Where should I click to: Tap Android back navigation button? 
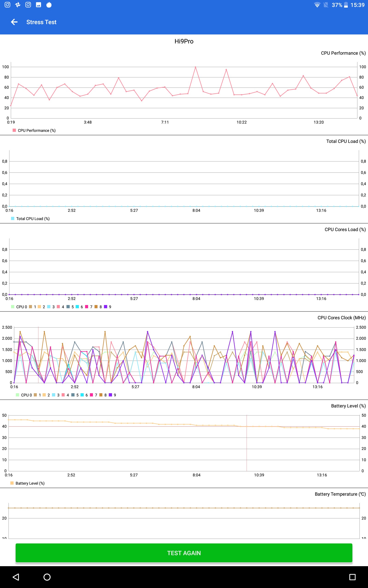point(16,577)
